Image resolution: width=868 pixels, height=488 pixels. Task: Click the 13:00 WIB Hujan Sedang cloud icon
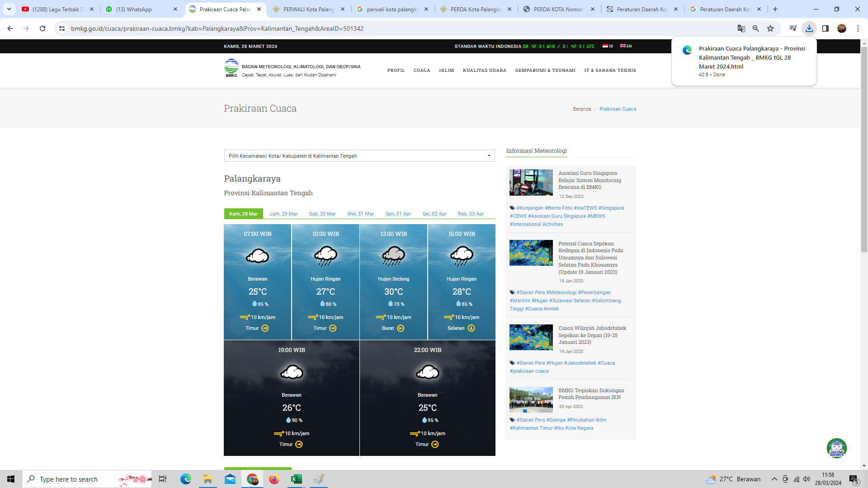393,256
